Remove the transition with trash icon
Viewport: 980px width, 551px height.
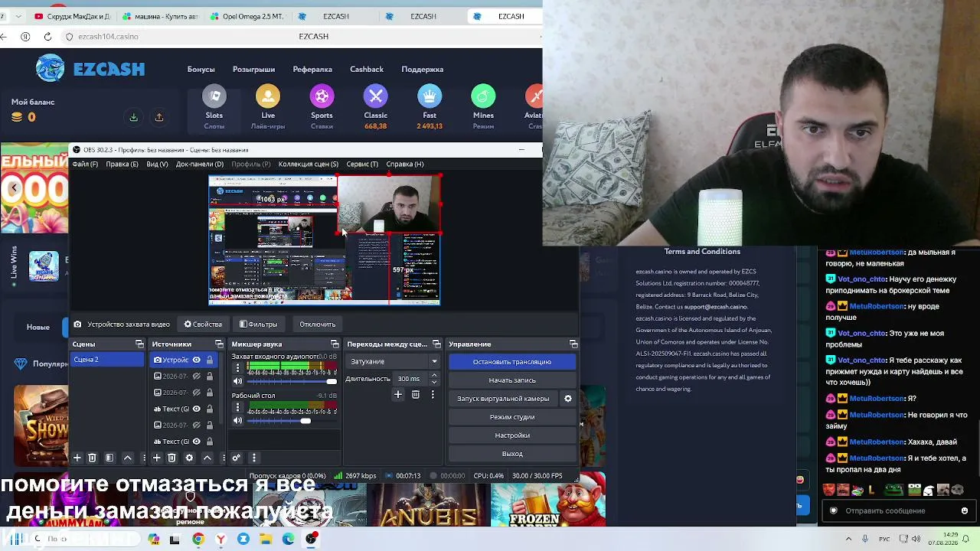[416, 394]
